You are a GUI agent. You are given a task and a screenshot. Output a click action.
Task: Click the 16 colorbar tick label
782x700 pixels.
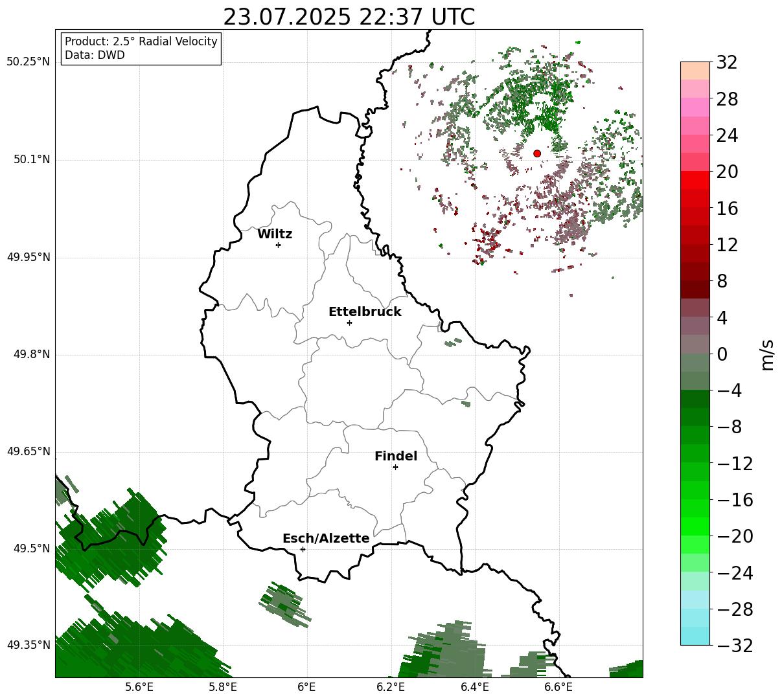tap(727, 209)
